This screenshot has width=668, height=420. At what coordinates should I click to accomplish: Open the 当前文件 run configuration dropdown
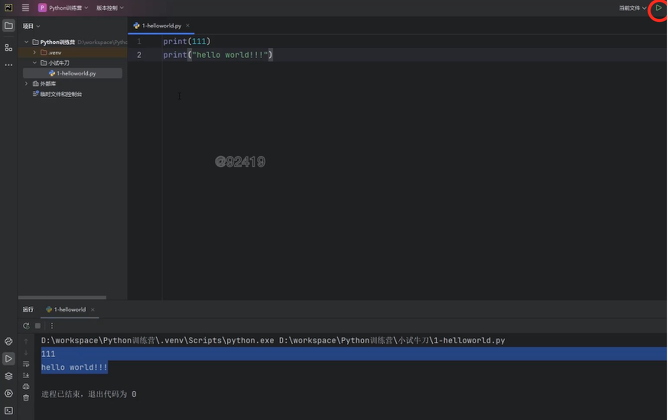pos(633,8)
